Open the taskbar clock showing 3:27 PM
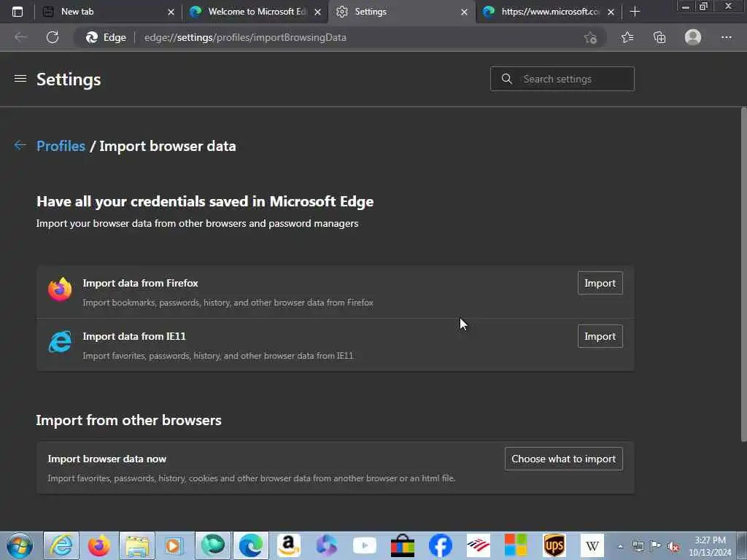The image size is (747, 560). pos(710,546)
